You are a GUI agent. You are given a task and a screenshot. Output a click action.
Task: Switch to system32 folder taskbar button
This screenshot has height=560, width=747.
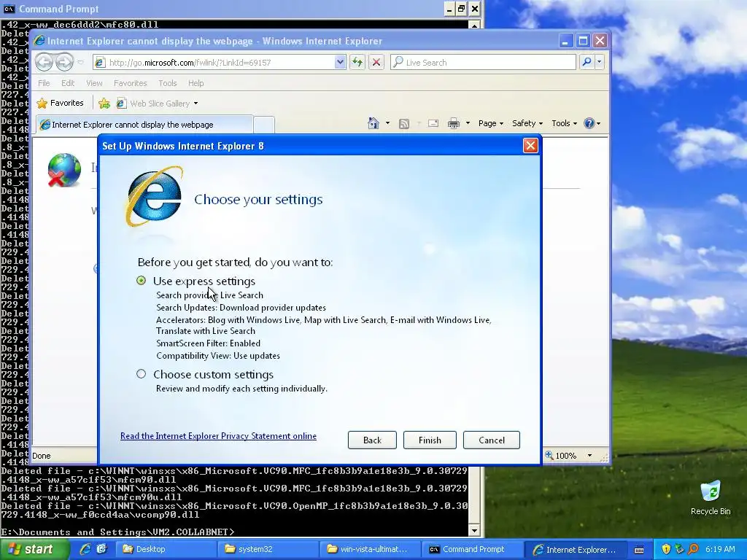tap(268, 549)
